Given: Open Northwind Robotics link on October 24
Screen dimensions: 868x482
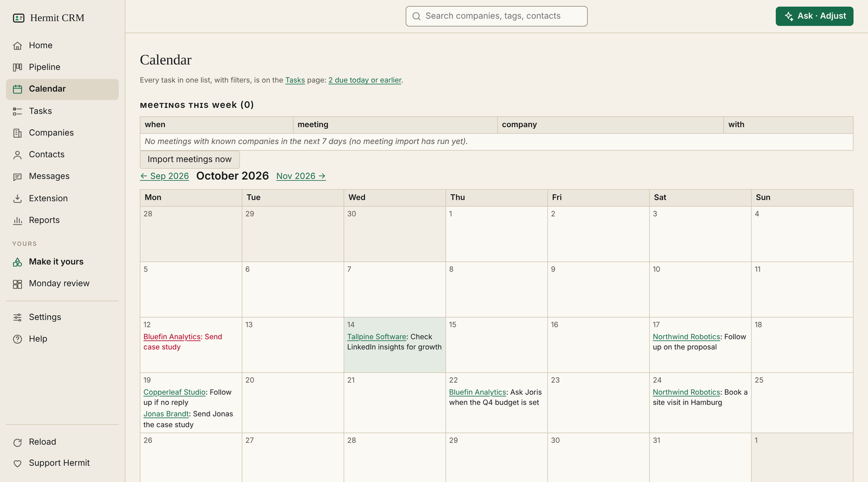Looking at the screenshot, I should [686, 392].
